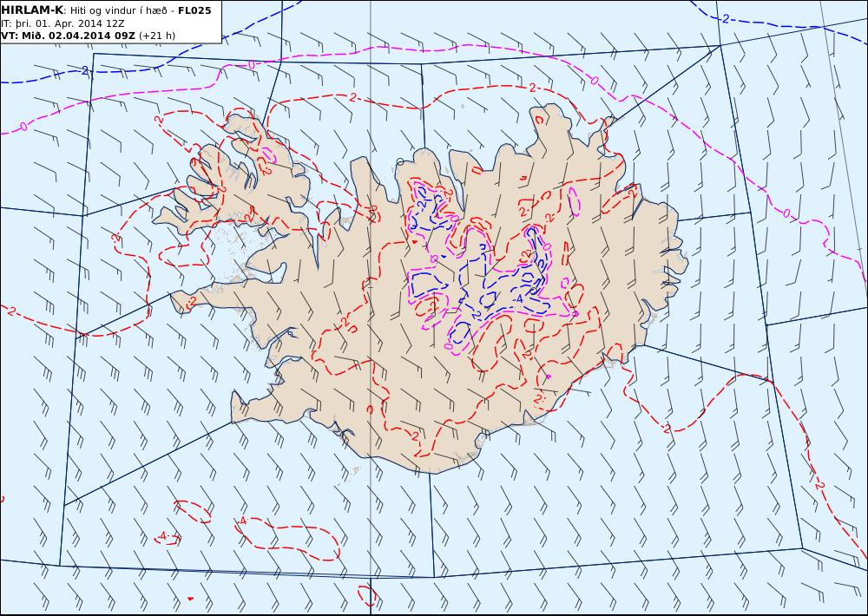Click the HIRLAM-K model name in header
Image resolution: width=868 pixels, height=616 pixels.
pos(32,10)
